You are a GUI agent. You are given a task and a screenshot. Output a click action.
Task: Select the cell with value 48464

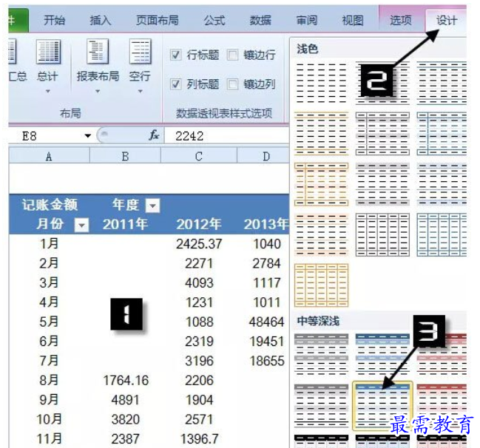[x=267, y=322]
